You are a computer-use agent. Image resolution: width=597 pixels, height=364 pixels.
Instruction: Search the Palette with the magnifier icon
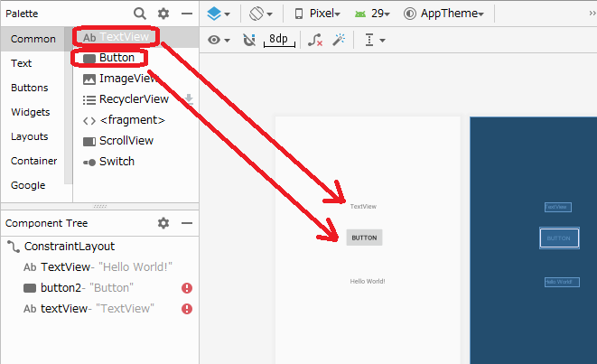[140, 14]
